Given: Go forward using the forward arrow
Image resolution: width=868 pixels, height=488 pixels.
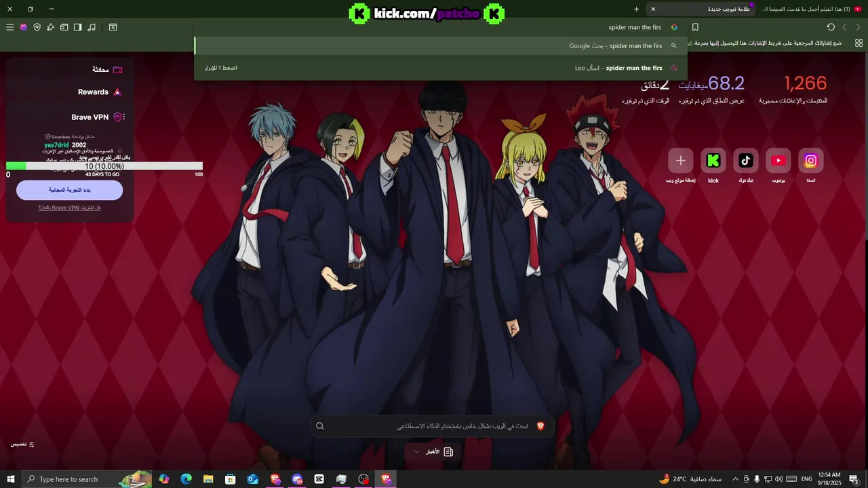Looking at the screenshot, I should tap(858, 27).
